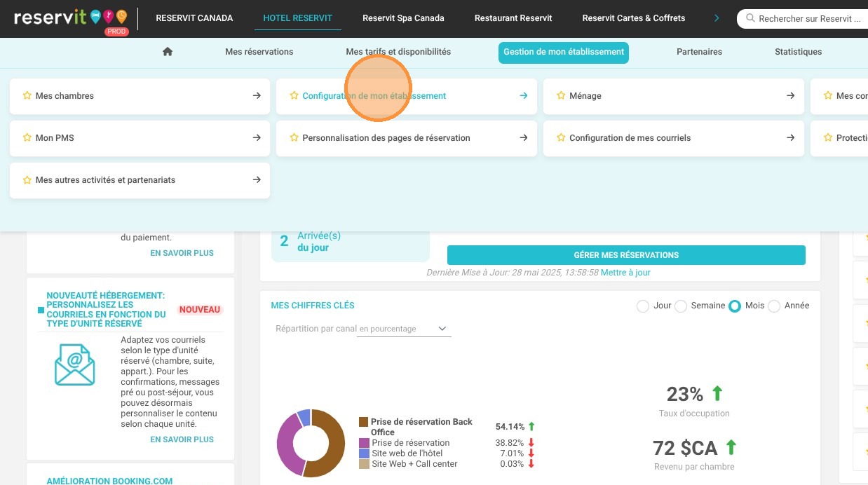Arrow icon on Mes chambres card
868x485 pixels.
click(x=257, y=96)
